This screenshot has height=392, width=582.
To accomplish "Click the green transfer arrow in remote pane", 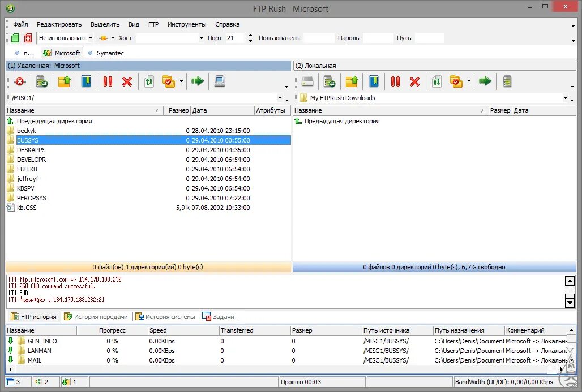I will 197,81.
